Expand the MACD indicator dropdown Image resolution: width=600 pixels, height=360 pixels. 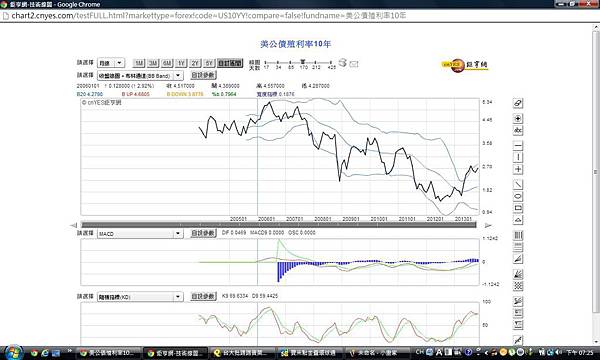(x=140, y=233)
